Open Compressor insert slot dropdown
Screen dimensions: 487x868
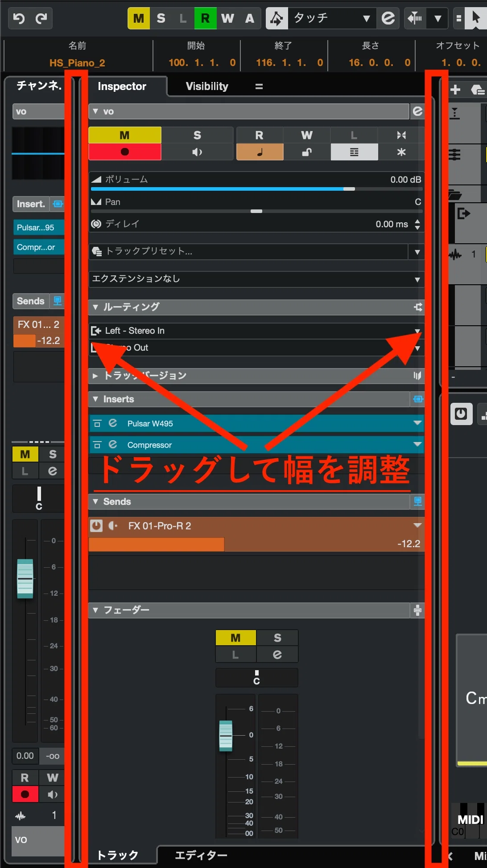click(417, 444)
